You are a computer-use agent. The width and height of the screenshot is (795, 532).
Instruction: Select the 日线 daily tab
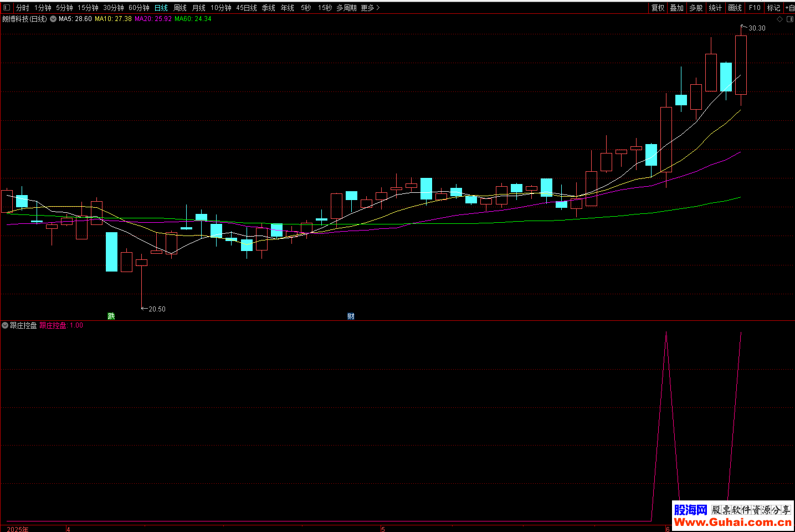point(161,8)
